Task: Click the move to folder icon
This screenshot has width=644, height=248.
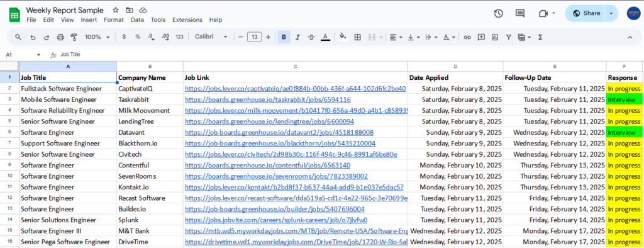Action: [x=130, y=10]
